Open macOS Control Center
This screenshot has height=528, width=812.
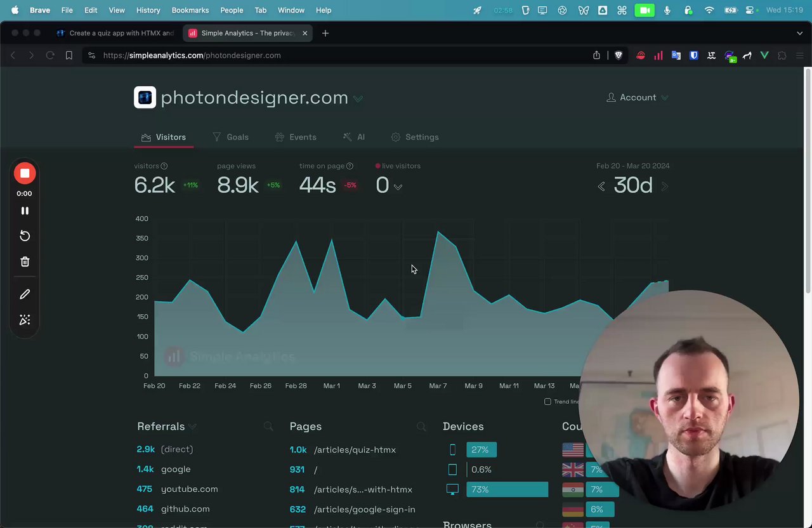(x=750, y=10)
